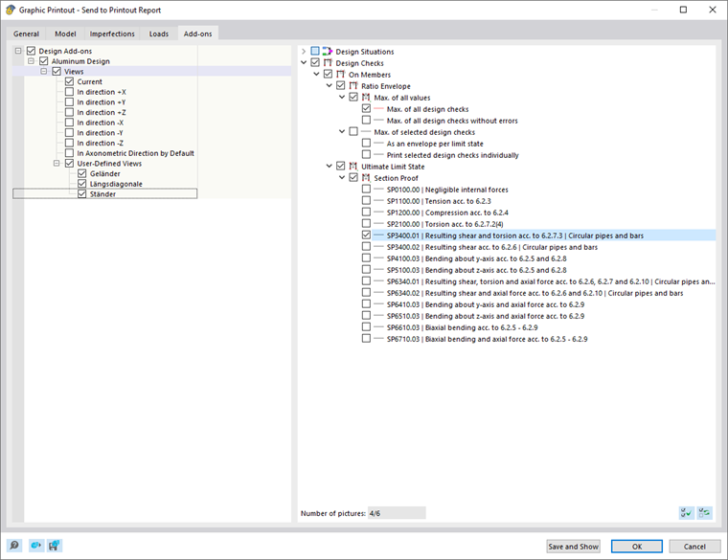The image size is (728, 560).
Task: Click the red line swatch for Max. of all design checks
Action: [x=379, y=109]
